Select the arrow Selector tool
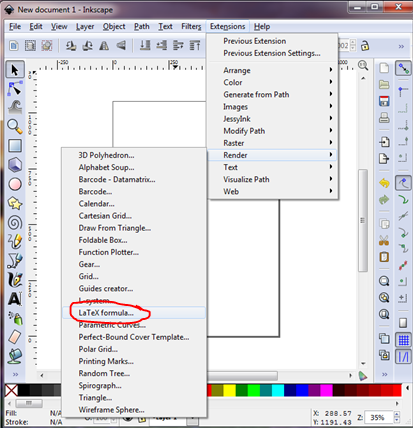413x428 pixels. pyautogui.click(x=15, y=70)
